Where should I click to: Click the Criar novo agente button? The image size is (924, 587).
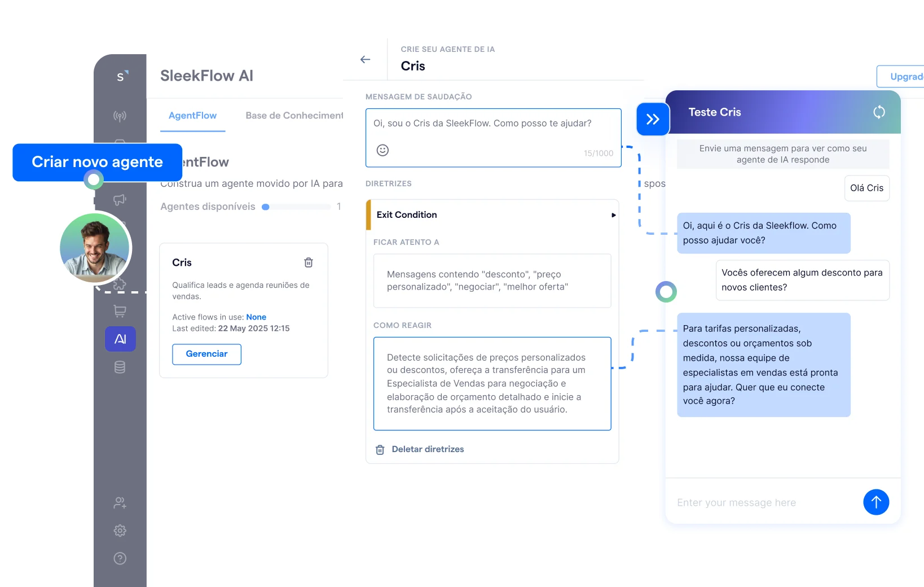[x=97, y=162]
